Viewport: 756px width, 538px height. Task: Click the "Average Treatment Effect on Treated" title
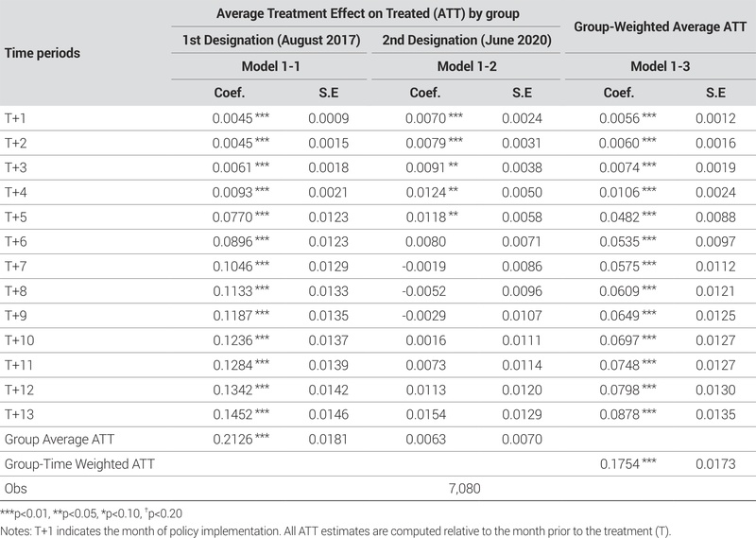(x=367, y=14)
